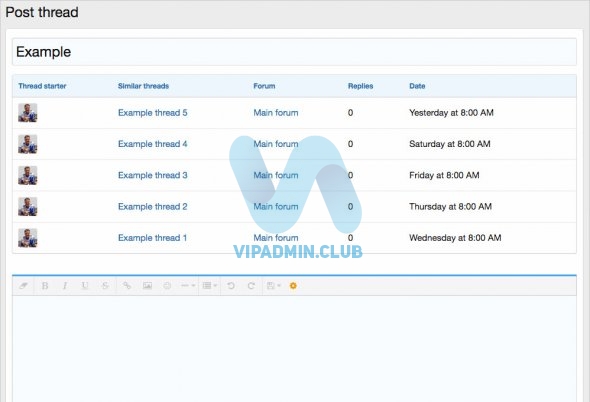Open the smilies picker
Viewport: 590px width, 402px height.
coord(167,286)
